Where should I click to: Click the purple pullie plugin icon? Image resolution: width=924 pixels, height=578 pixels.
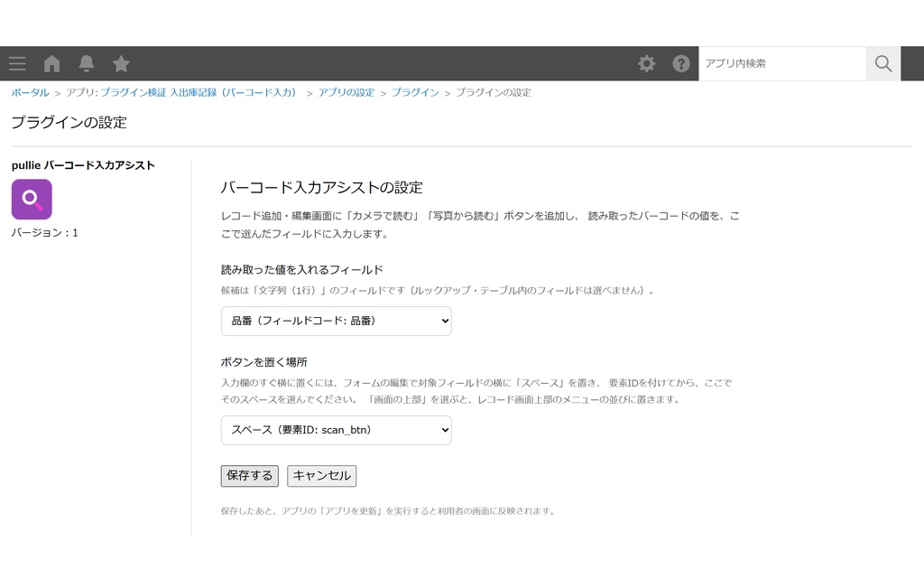(x=32, y=200)
